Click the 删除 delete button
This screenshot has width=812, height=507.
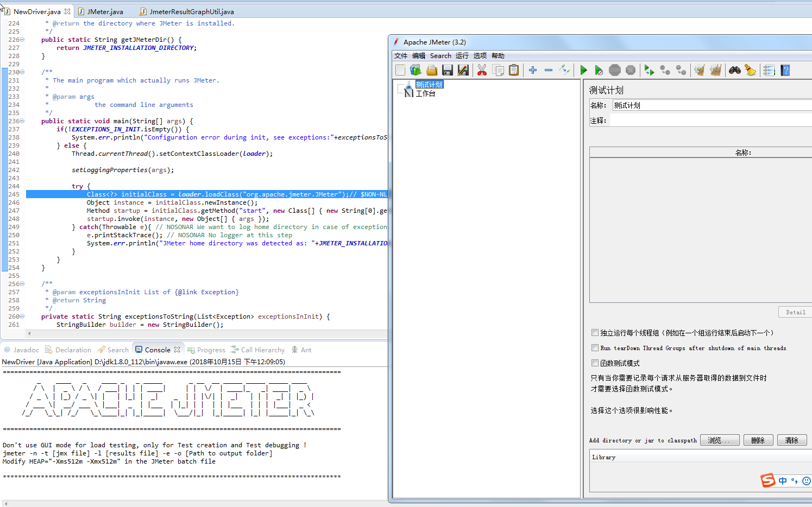click(758, 440)
